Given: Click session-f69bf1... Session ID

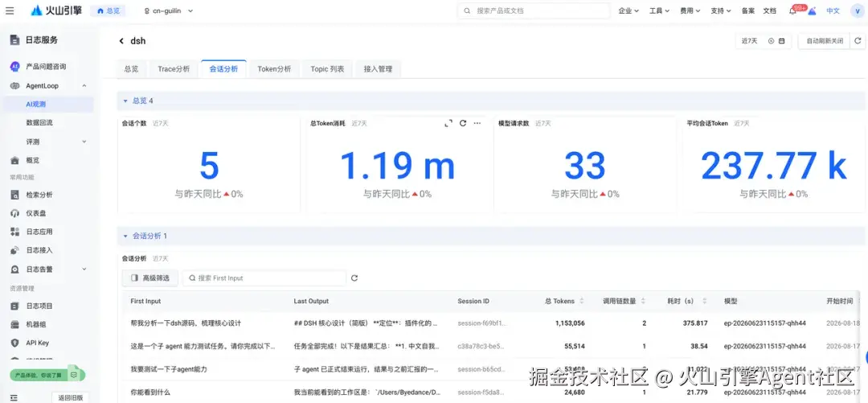Looking at the screenshot, I should pos(481,323).
